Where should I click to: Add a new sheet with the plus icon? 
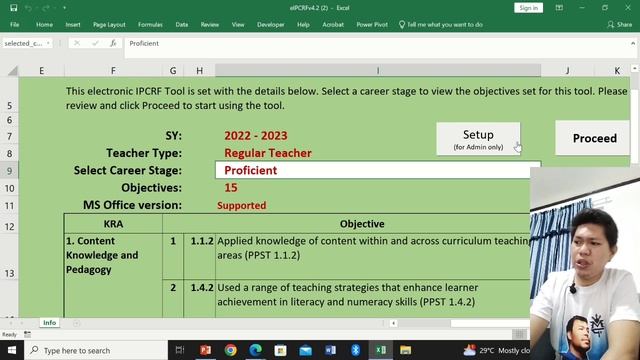pos(76,323)
